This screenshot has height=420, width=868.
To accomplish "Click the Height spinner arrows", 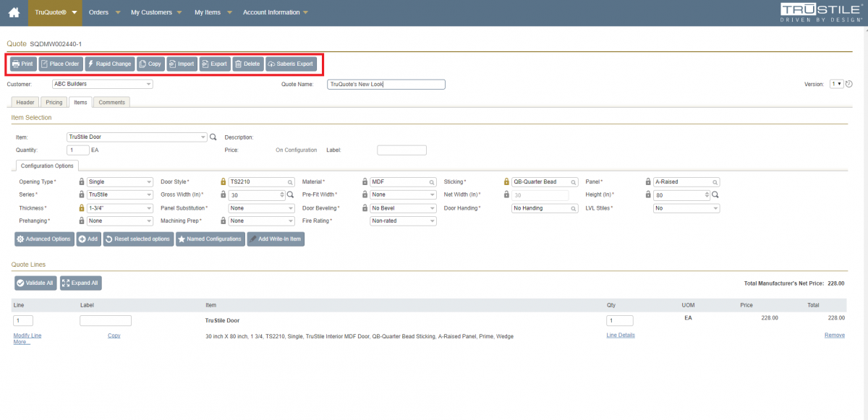I will (707, 195).
